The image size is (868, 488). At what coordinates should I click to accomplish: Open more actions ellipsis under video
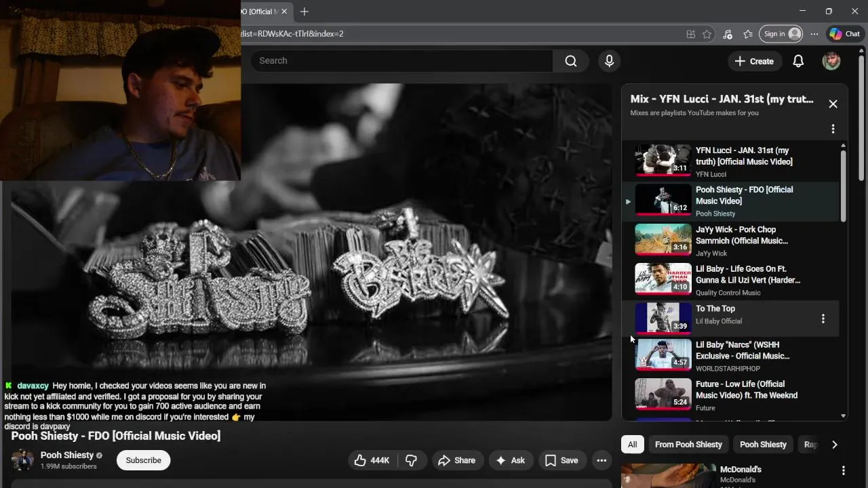click(x=601, y=460)
